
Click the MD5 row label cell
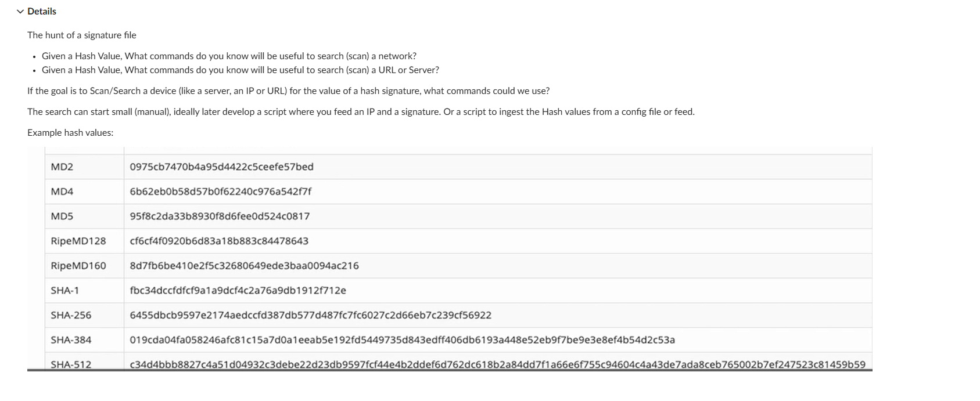point(60,216)
